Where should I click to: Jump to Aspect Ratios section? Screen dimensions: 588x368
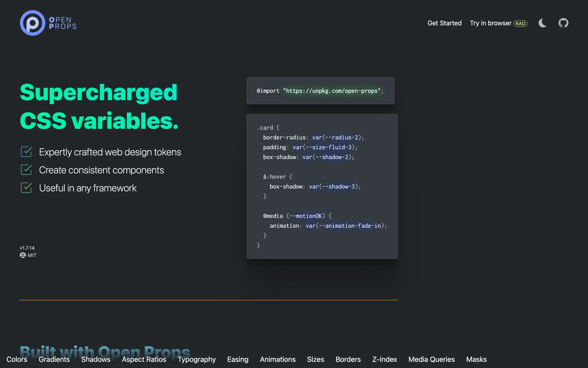coord(144,359)
